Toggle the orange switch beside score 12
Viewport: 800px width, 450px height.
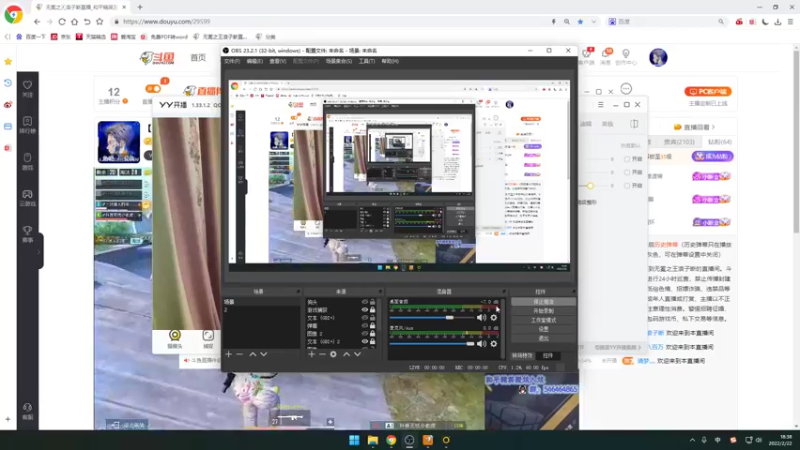[153, 88]
